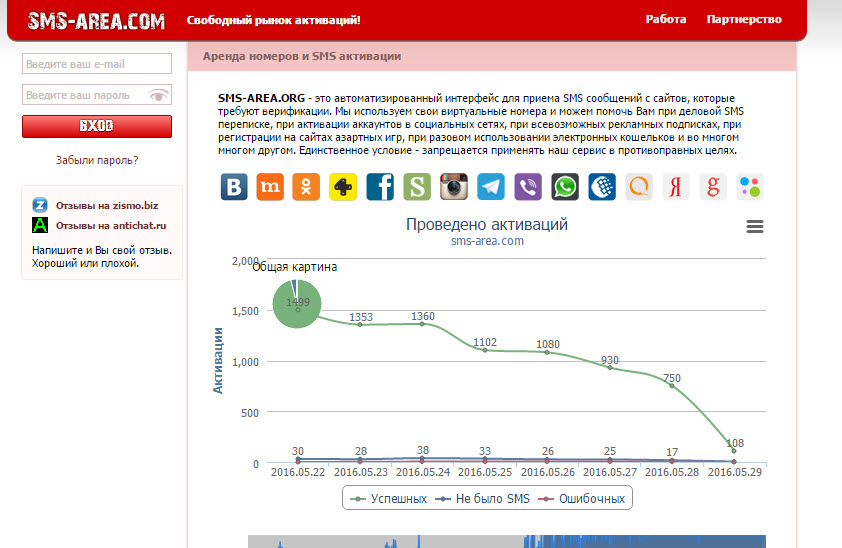Select the Mail.ru Moi Mir icon
This screenshot has height=548, width=842.
click(x=270, y=187)
